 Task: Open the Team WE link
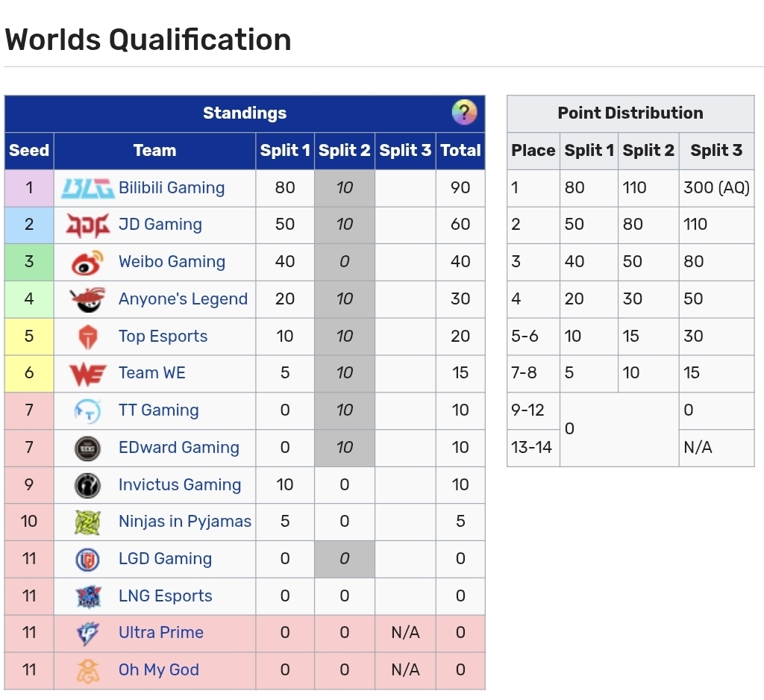click(x=152, y=373)
